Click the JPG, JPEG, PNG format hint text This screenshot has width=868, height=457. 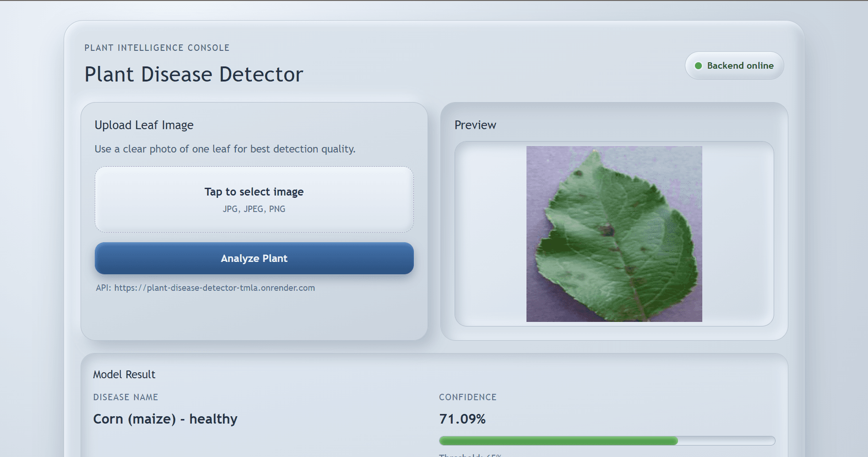(x=254, y=209)
